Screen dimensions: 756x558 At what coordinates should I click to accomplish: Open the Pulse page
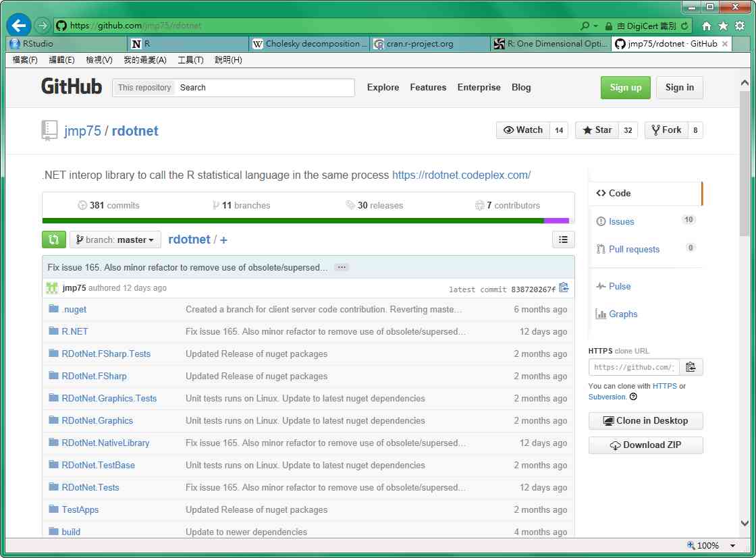pyautogui.click(x=620, y=286)
